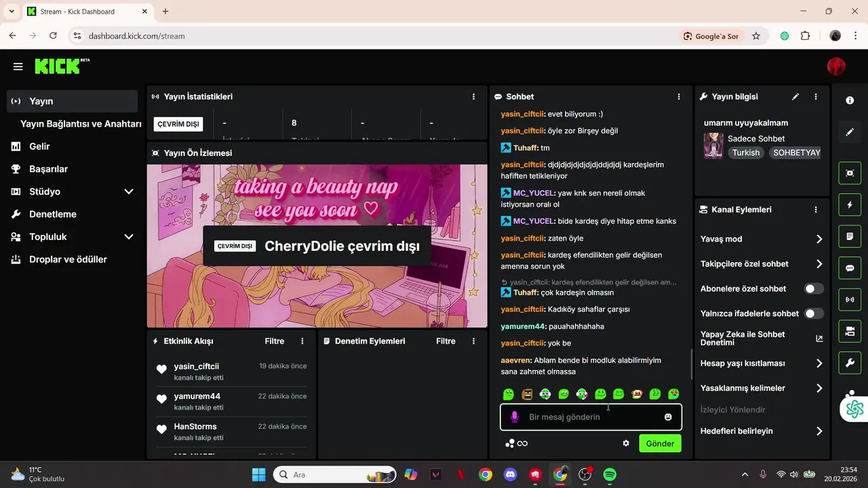Open Hedefleri belirleyin options arrow
Image resolution: width=868 pixels, height=488 pixels.
click(x=819, y=431)
